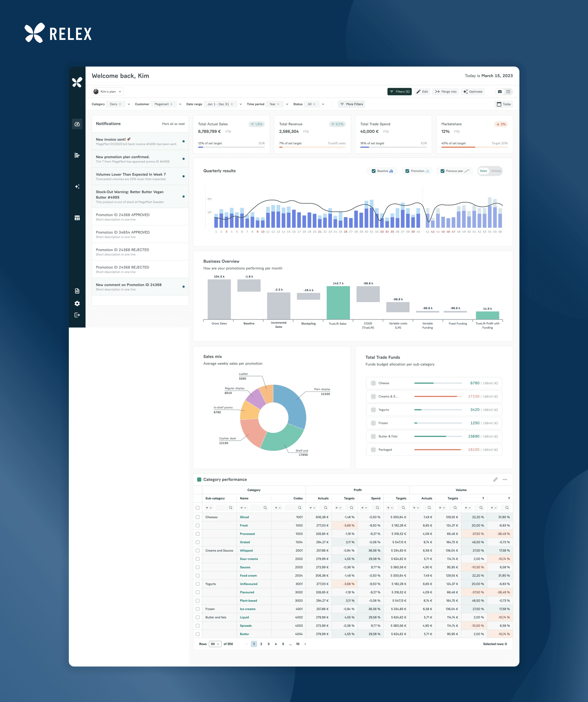Screen dimensions: 588x702
Task: Expand the Rows per page 50 dropdown
Action: [215, 644]
